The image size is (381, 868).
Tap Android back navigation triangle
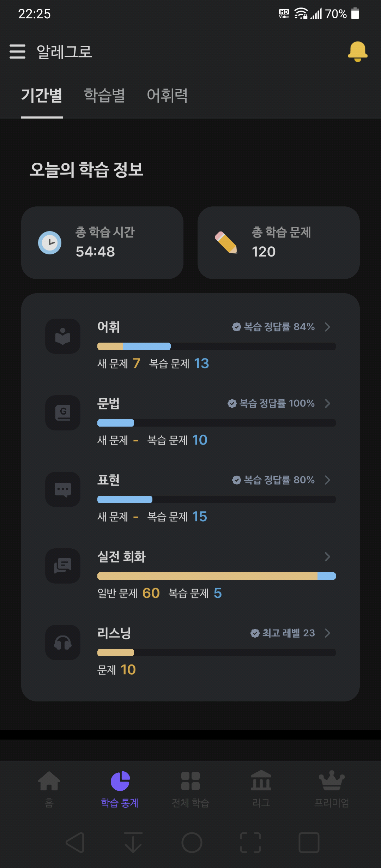tap(75, 843)
